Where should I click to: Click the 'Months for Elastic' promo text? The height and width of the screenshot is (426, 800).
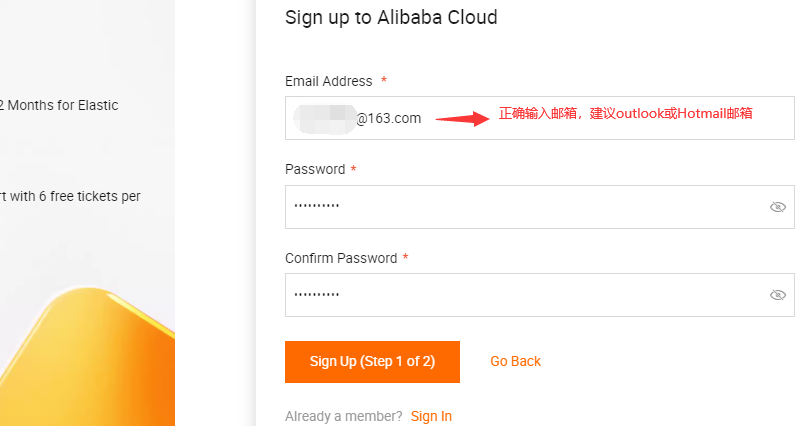click(x=59, y=105)
